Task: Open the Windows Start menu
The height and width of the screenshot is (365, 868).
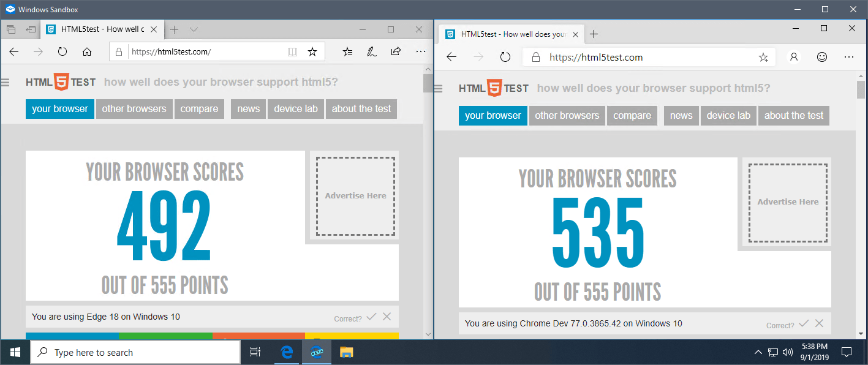Action: (15, 353)
